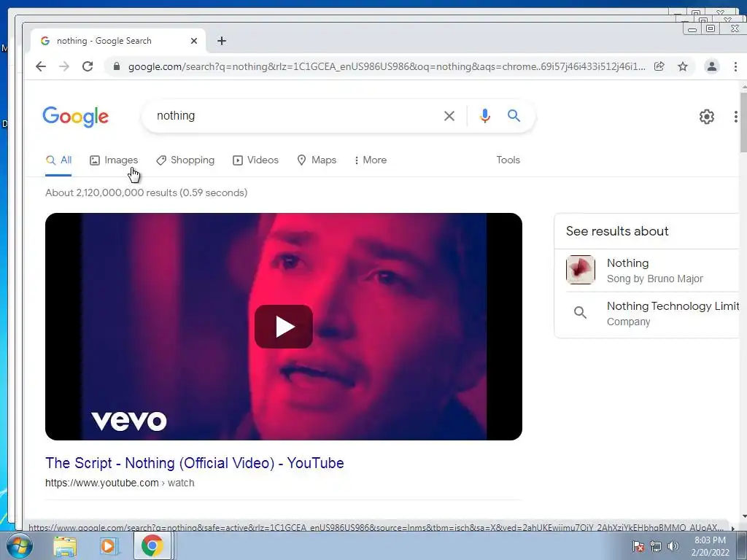Image resolution: width=747 pixels, height=560 pixels.
Task: Open Google quick settings gear
Action: coord(706,116)
